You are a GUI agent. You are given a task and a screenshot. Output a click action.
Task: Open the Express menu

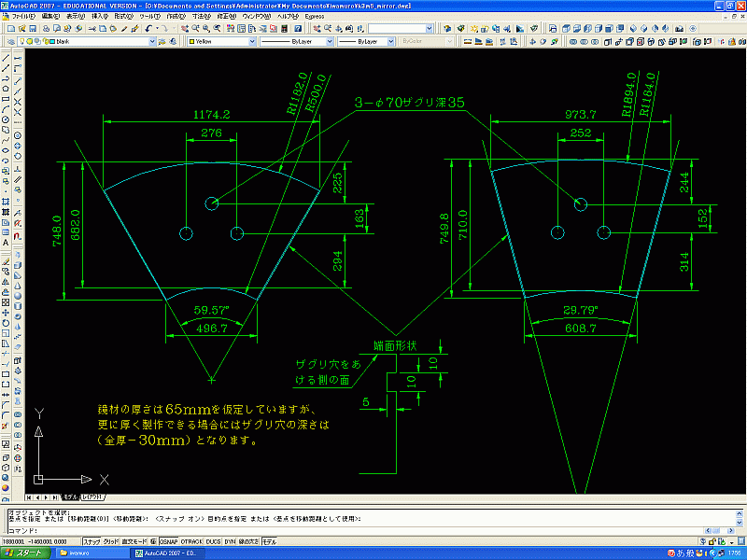coord(315,16)
